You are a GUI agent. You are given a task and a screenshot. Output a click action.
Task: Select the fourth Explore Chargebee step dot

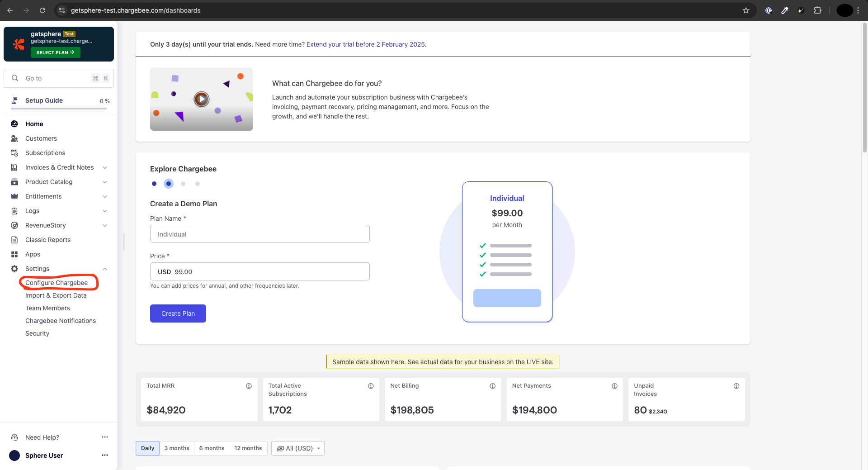point(198,184)
